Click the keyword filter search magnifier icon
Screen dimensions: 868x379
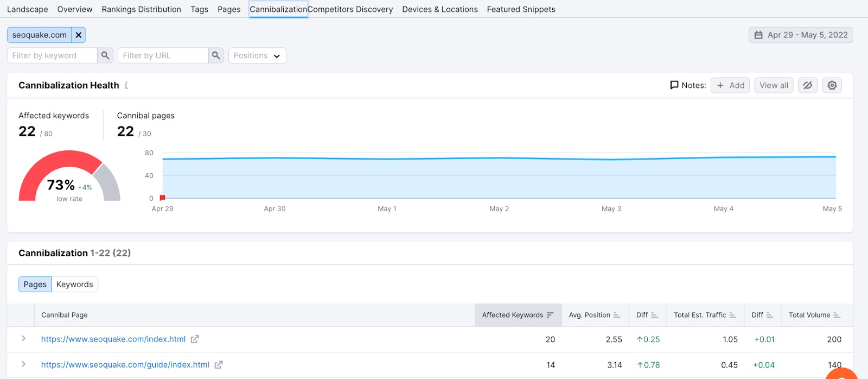tap(105, 55)
